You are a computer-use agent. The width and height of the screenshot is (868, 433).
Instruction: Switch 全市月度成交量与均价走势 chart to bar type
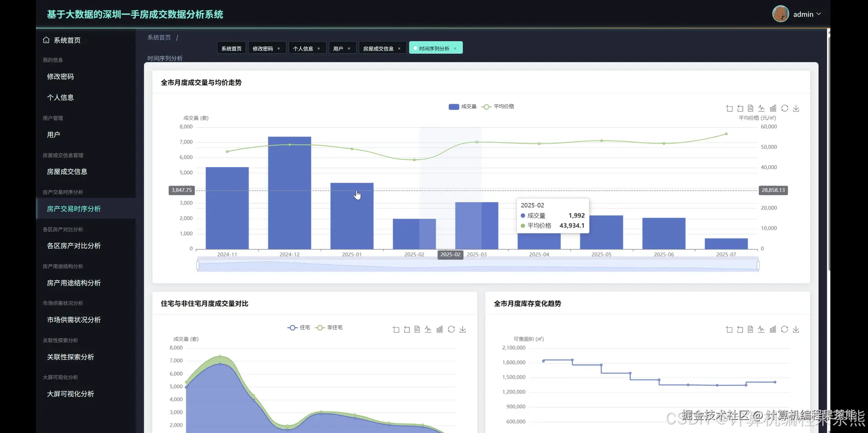point(773,108)
